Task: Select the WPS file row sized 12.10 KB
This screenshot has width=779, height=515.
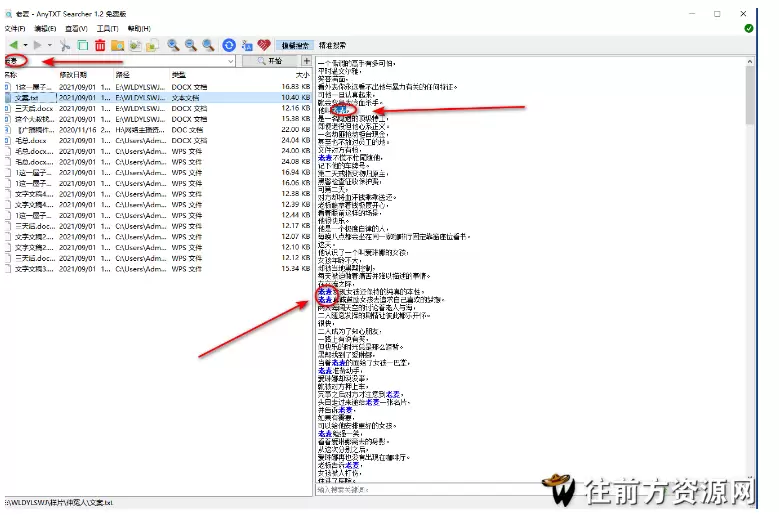Action: (158, 247)
